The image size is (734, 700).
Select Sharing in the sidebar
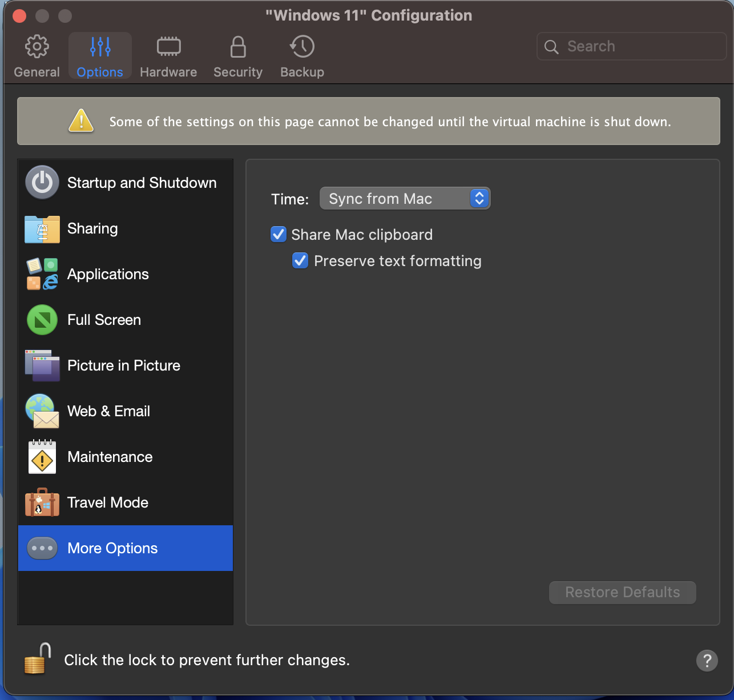click(x=126, y=228)
